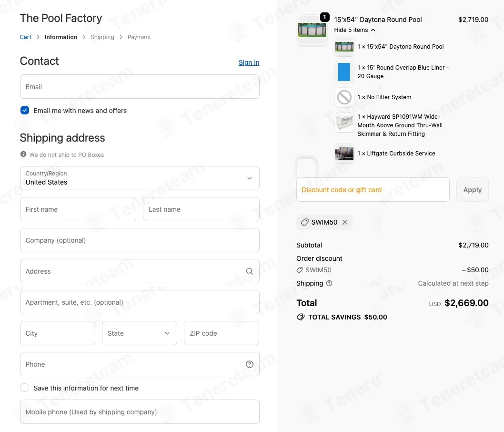The image size is (504, 432).
Task: Click the address search magnifier icon
Action: click(249, 271)
